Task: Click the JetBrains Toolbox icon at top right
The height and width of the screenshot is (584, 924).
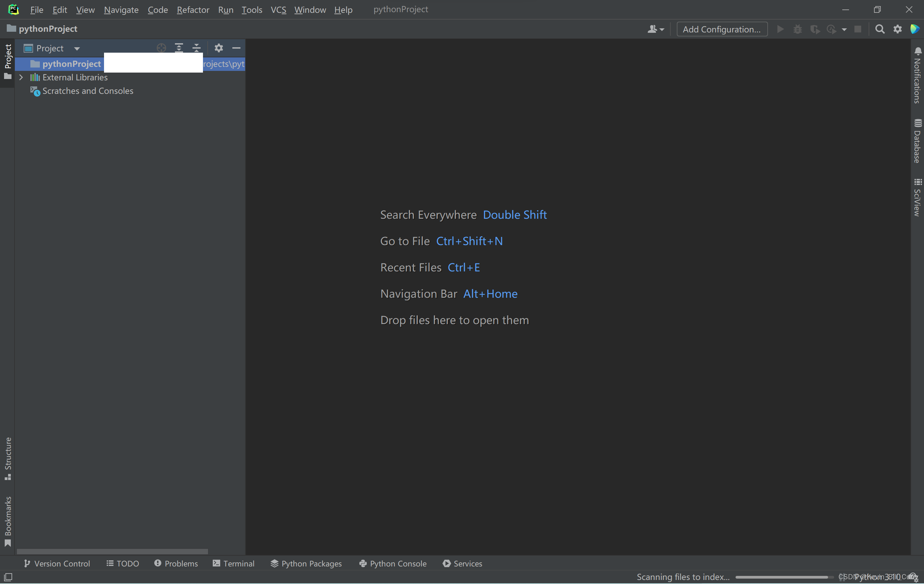Action: 915,29
